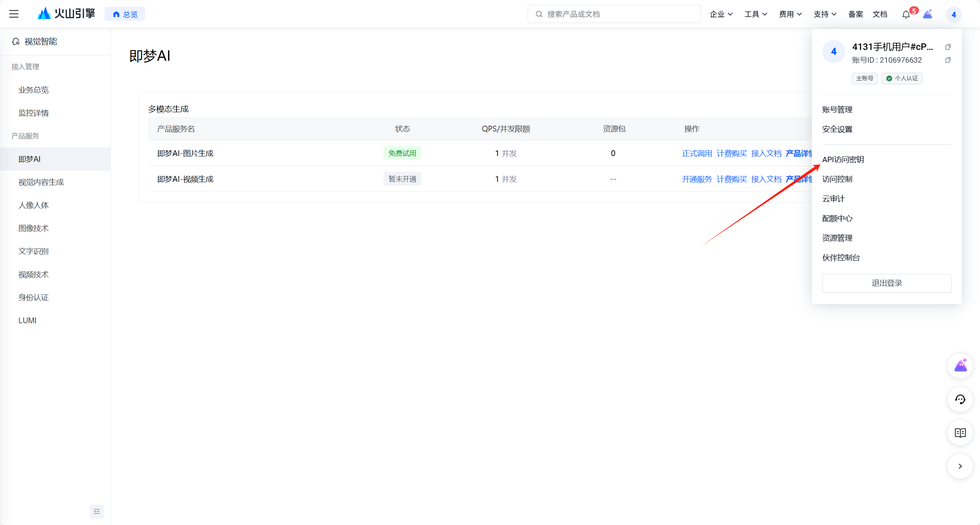The height and width of the screenshot is (525, 980).
Task: Select 文字识别 in the sidebar
Action: (x=33, y=251)
